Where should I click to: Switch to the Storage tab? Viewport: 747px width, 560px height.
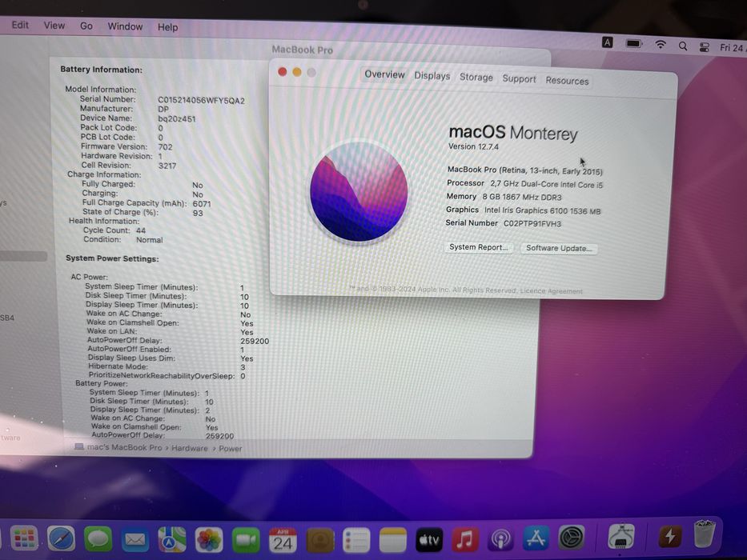476,77
